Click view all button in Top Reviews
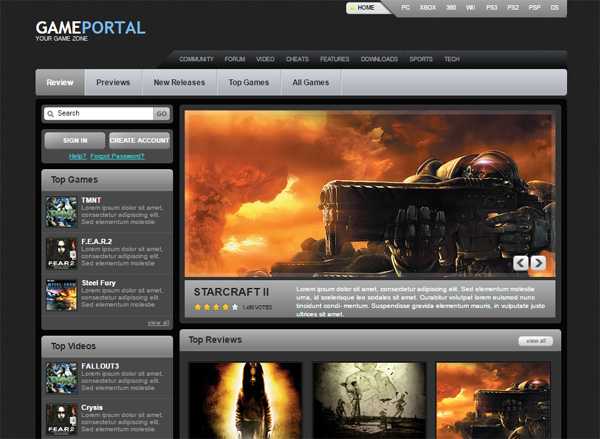Viewport: 600px width, 439px height. click(536, 341)
